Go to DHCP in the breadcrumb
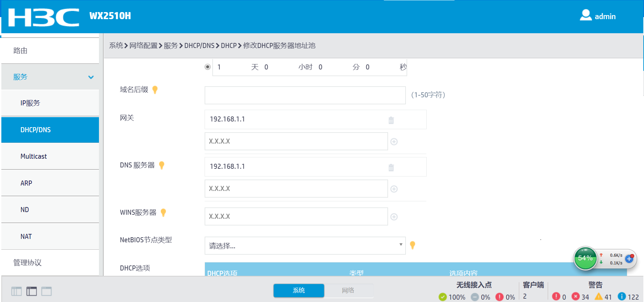Image resolution: width=644 pixels, height=302 pixels. [x=229, y=46]
